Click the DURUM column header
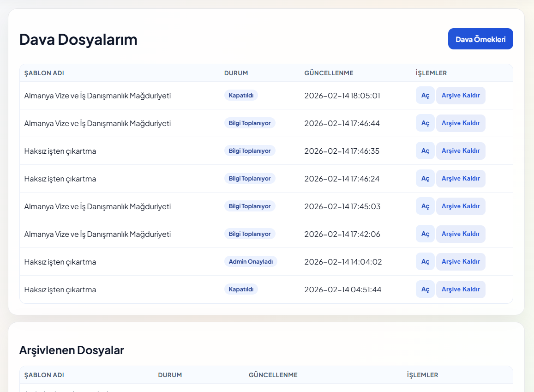 [235, 73]
